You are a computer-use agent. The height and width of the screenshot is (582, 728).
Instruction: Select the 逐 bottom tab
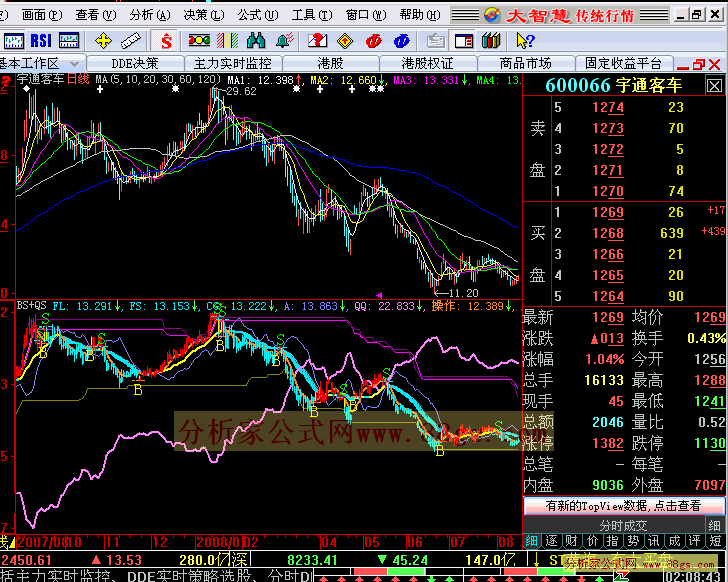(551, 541)
